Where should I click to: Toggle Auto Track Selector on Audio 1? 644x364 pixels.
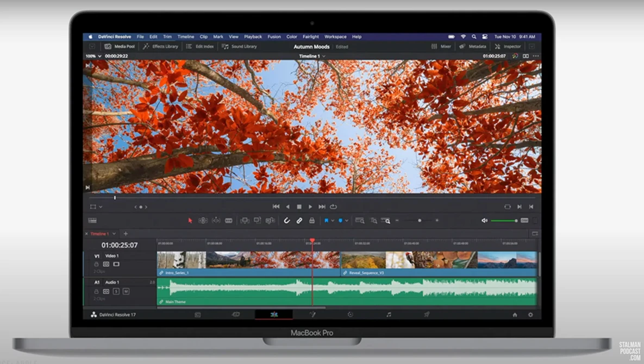coord(106,291)
